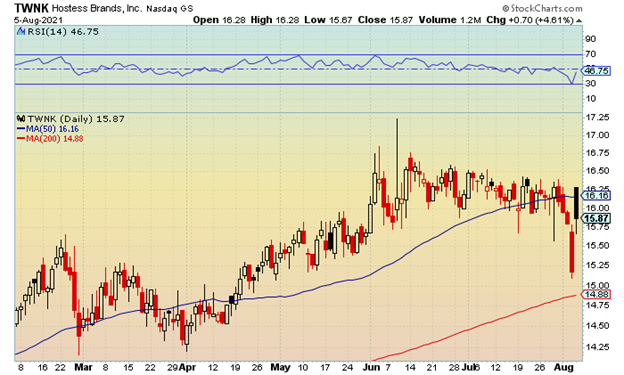
Task: Click the Mar date axis label
Action: (83, 367)
